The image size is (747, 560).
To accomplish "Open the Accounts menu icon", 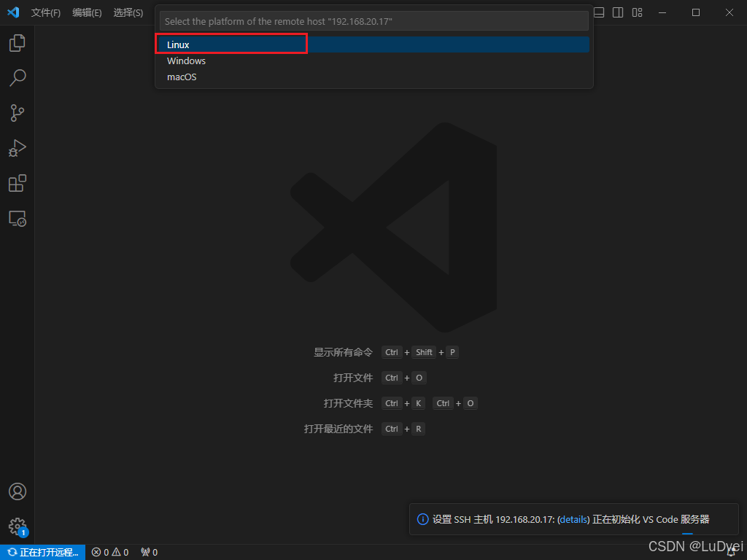I will pyautogui.click(x=18, y=491).
